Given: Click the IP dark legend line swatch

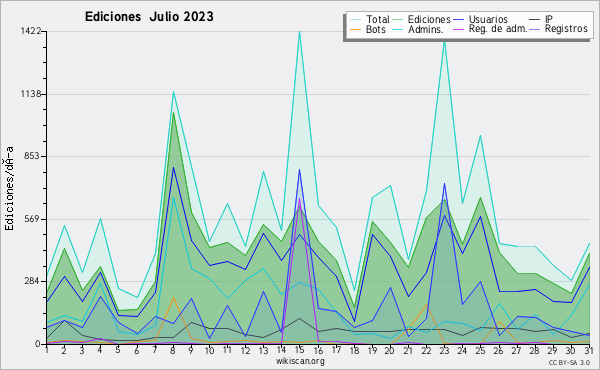Looking at the screenshot, I should [x=535, y=20].
